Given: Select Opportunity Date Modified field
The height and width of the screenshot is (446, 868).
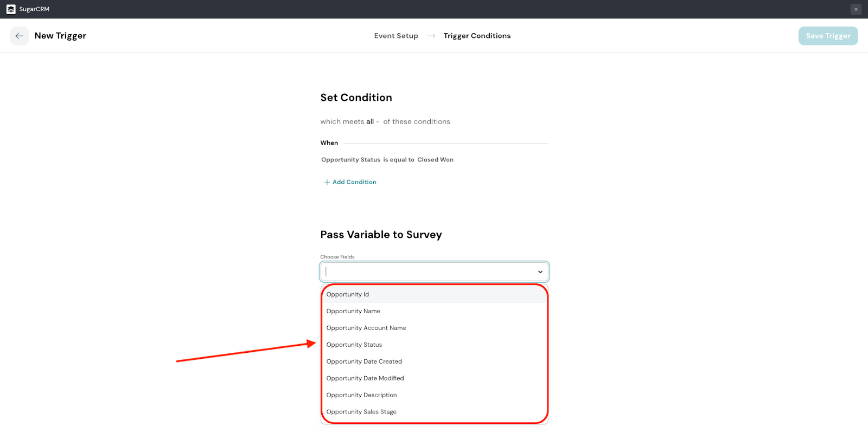Looking at the screenshot, I should pos(365,378).
